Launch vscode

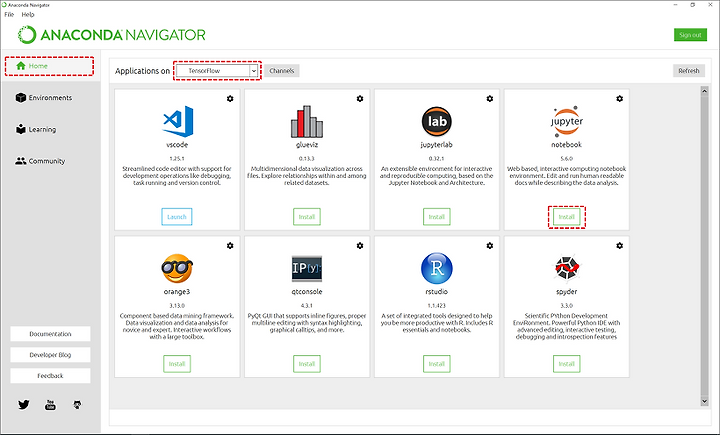pos(177,217)
